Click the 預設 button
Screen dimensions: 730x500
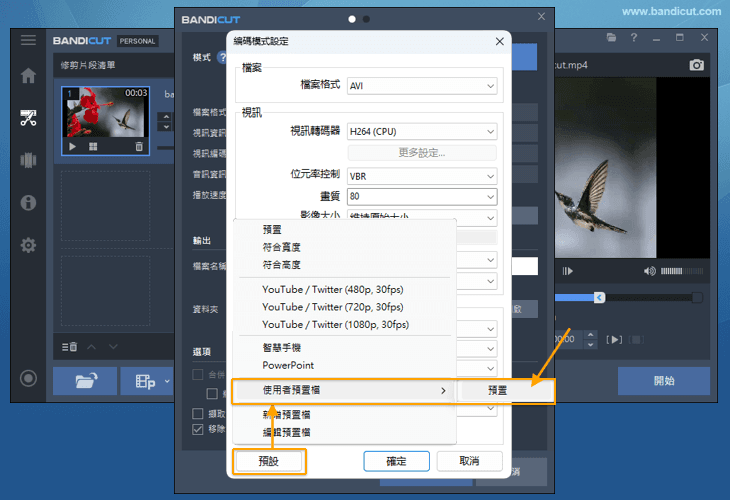pos(269,461)
